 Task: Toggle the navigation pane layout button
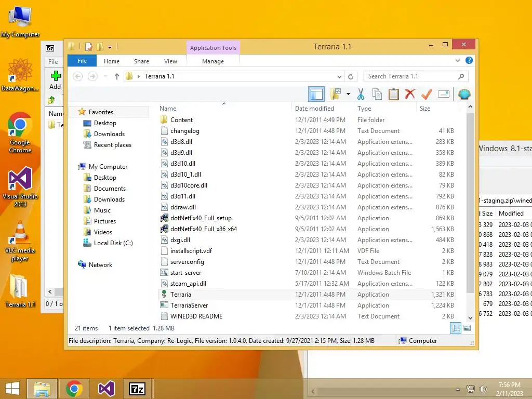click(x=316, y=94)
